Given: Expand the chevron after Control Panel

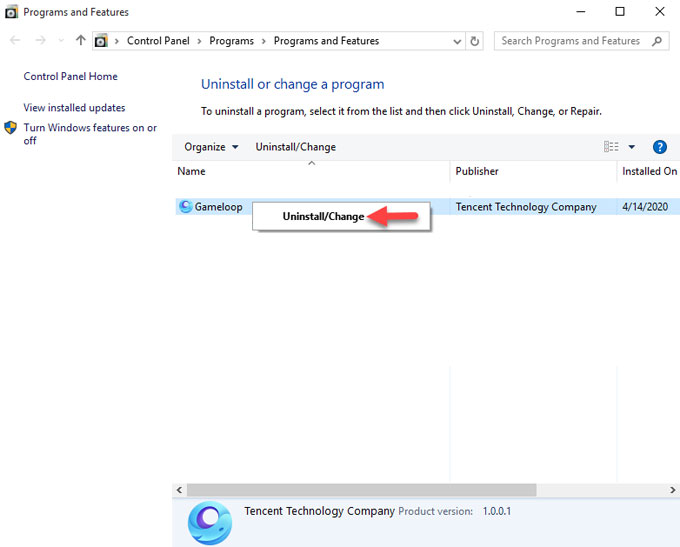Looking at the screenshot, I should pos(199,41).
